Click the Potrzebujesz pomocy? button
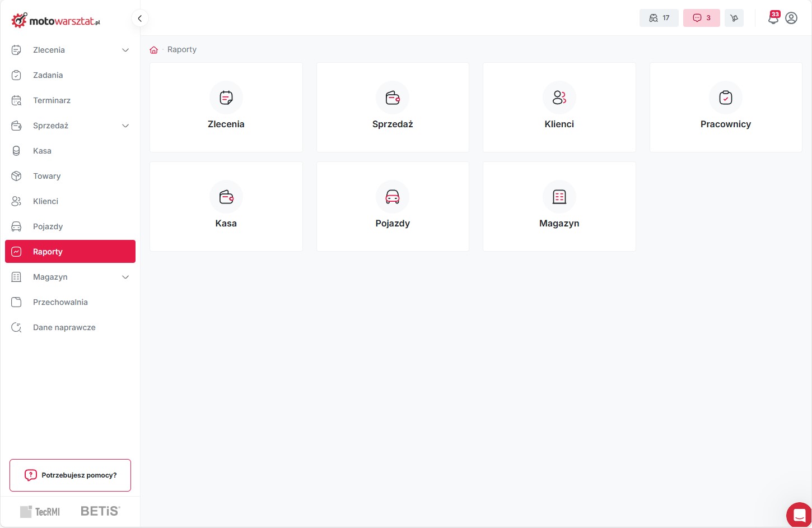Viewport: 812px width, 528px height. (x=70, y=475)
